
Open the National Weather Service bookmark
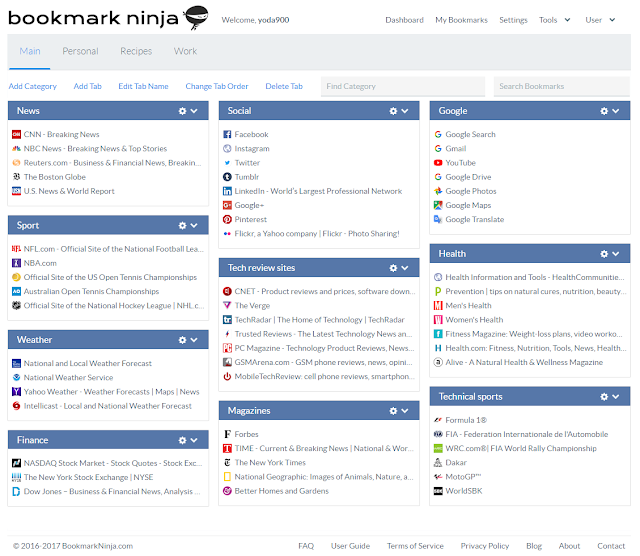coord(68,377)
